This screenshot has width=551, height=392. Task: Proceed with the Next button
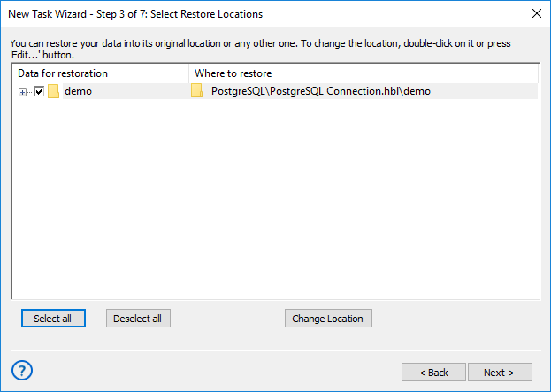(501, 373)
